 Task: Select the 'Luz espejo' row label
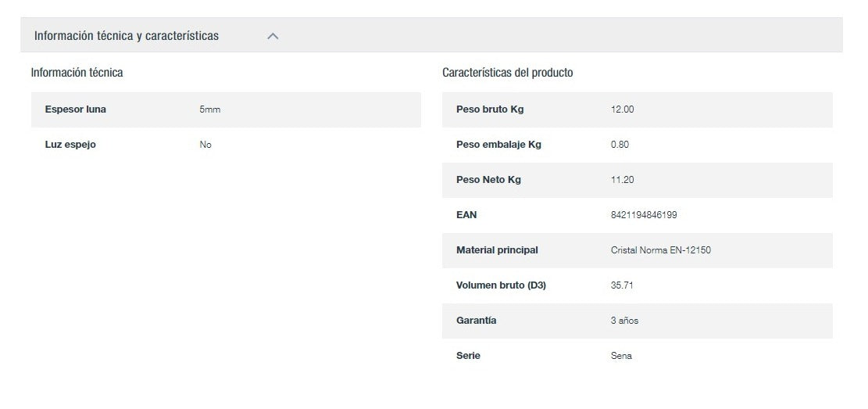coord(70,145)
